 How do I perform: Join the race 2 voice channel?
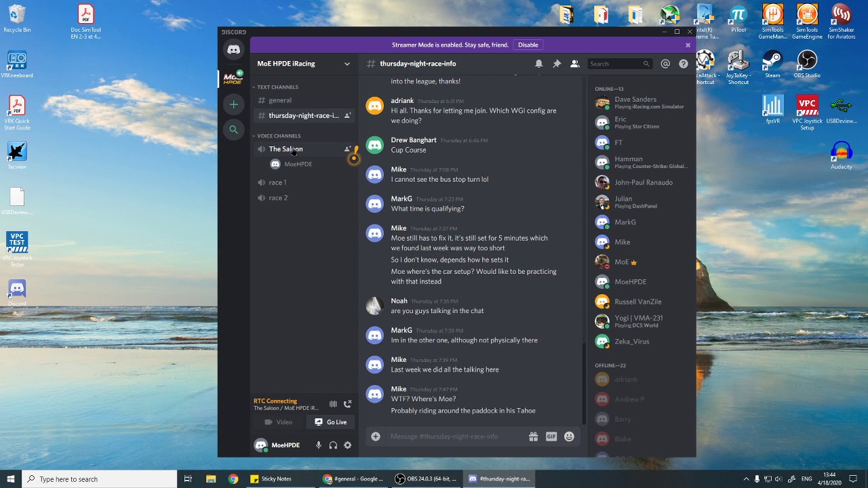pos(304,198)
